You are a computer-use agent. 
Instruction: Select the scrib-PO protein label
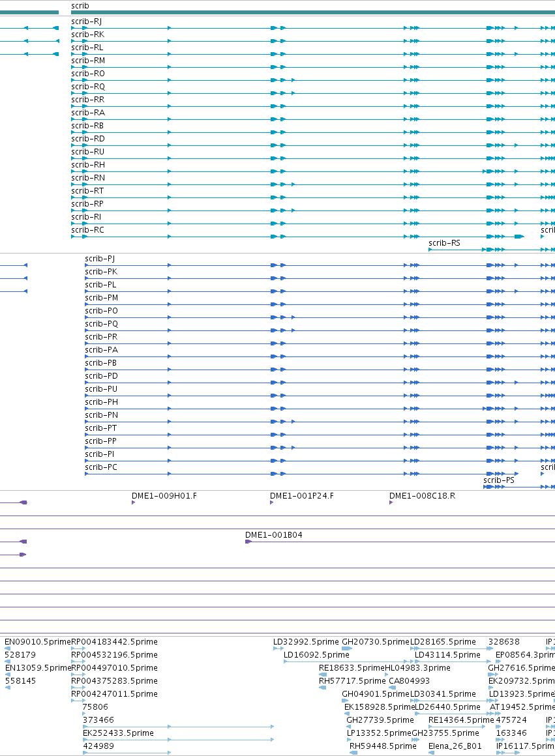point(101,310)
